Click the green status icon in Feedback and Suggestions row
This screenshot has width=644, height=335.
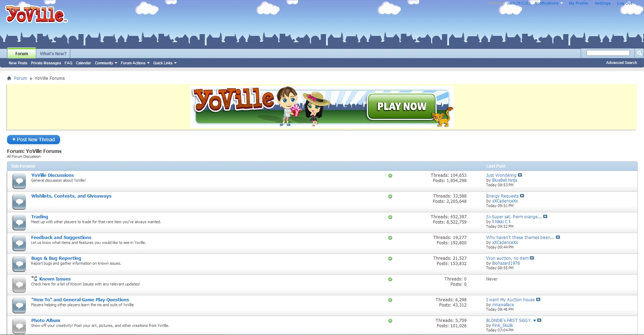390,238
